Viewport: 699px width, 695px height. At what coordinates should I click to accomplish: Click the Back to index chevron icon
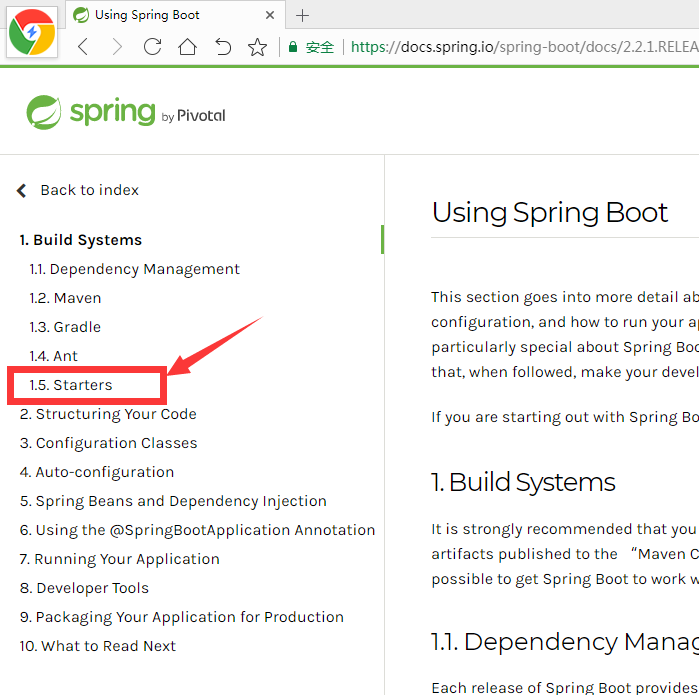pyautogui.click(x=21, y=190)
